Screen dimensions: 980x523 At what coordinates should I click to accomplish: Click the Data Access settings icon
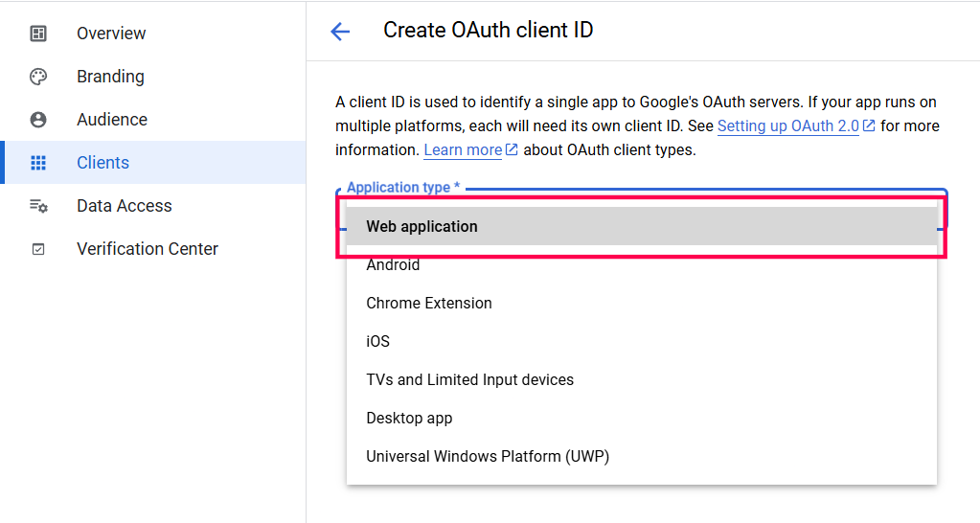pyautogui.click(x=38, y=206)
